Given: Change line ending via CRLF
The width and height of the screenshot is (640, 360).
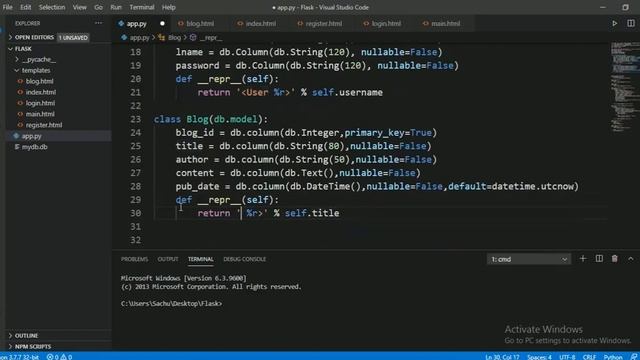Looking at the screenshot, I should coord(589,357).
